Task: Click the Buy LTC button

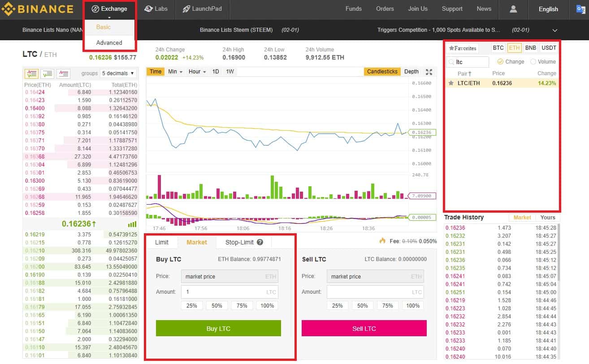Action: tap(218, 328)
